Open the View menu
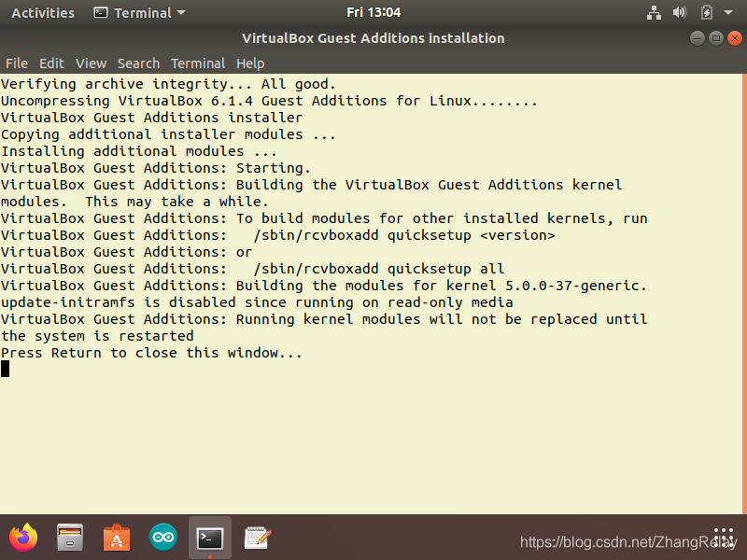 click(91, 63)
